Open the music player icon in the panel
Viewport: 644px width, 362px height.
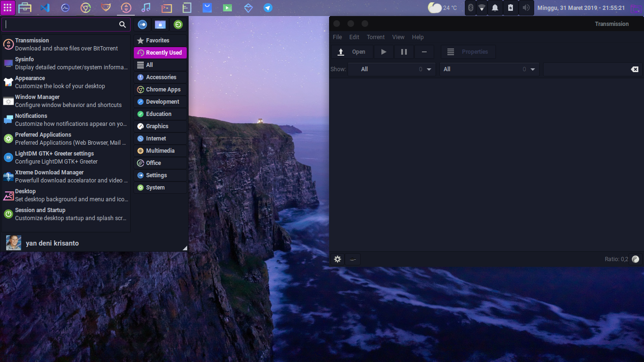[x=146, y=8]
